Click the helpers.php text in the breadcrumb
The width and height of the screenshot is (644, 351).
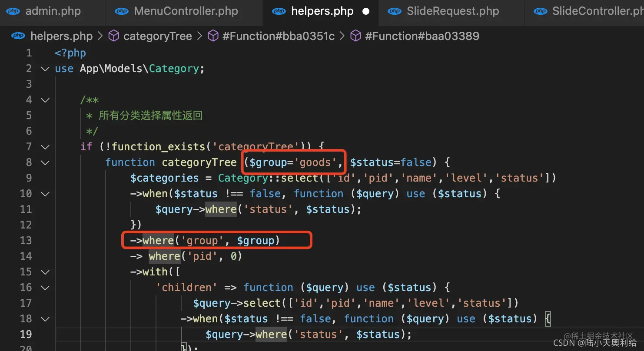(x=62, y=36)
